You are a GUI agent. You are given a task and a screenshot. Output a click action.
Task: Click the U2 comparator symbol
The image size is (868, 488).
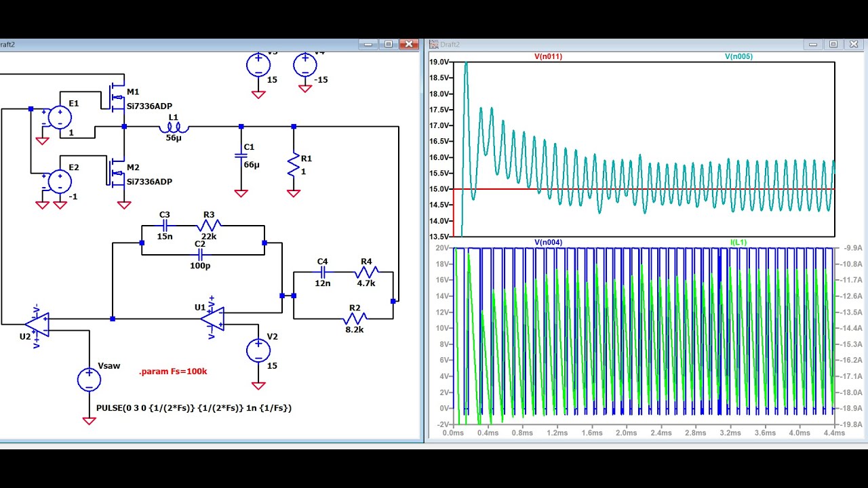click(37, 325)
